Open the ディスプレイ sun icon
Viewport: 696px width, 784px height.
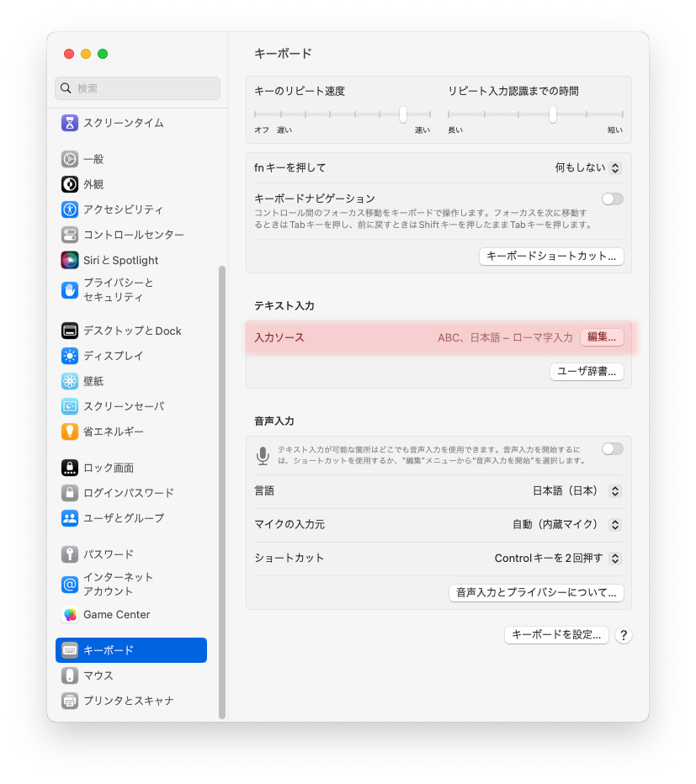point(70,356)
